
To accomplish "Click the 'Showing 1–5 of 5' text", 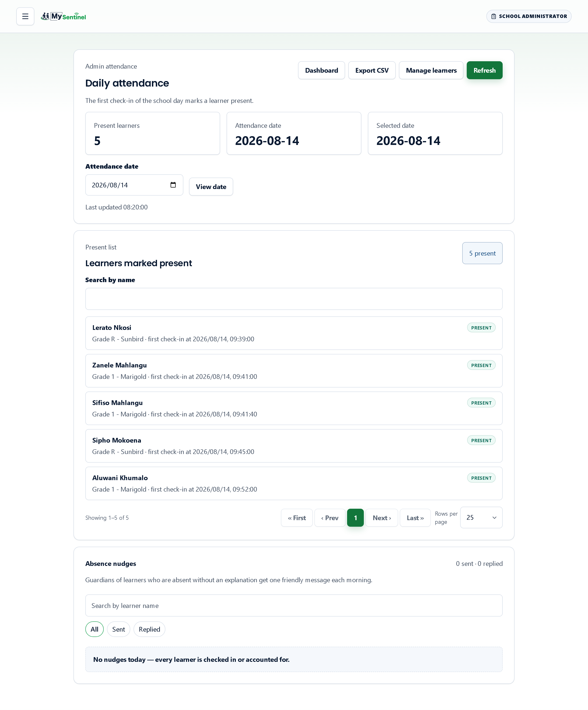I will point(107,518).
